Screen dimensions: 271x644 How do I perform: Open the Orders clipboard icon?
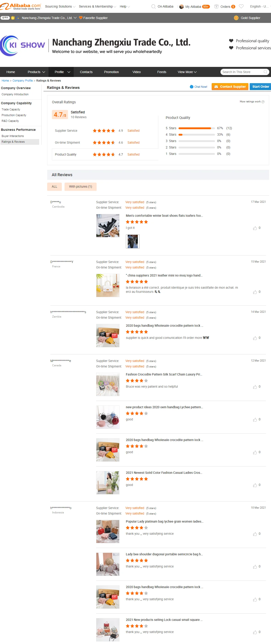pyautogui.click(x=217, y=6)
